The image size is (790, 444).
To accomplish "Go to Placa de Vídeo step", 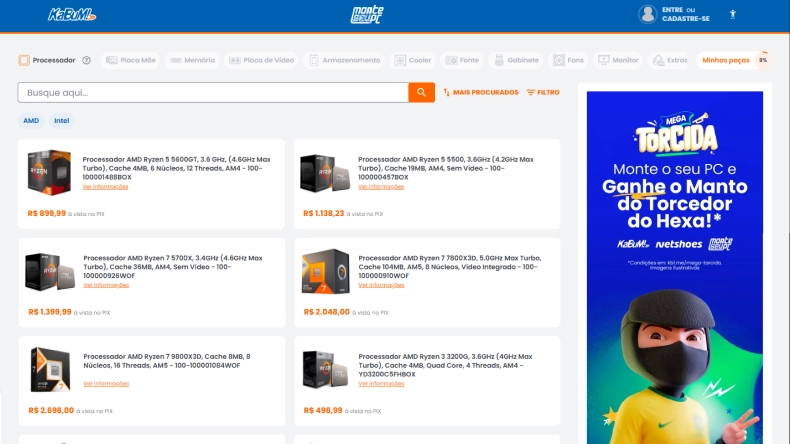I will 261,60.
